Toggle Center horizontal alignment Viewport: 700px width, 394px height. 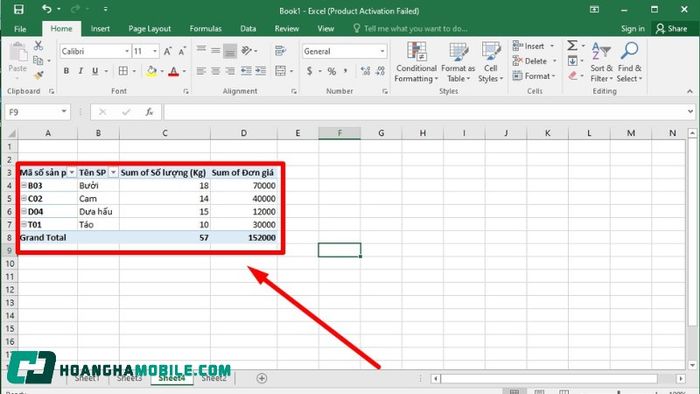216,71
